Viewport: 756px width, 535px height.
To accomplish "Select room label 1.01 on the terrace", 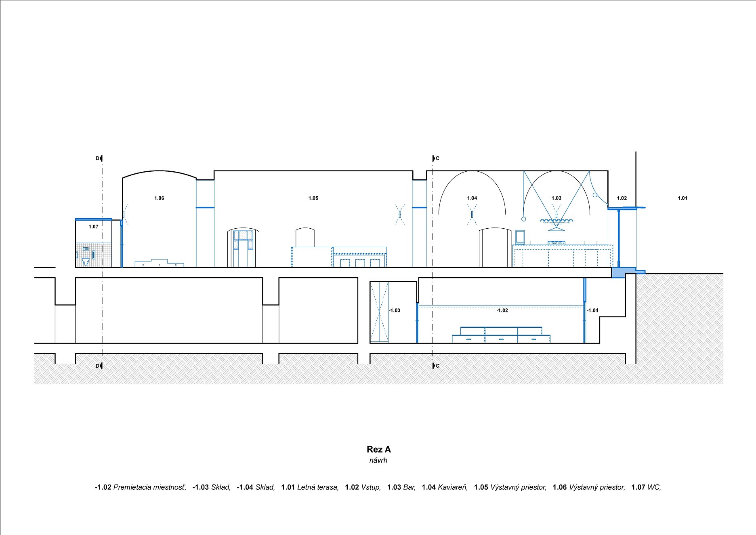I will pos(682,198).
